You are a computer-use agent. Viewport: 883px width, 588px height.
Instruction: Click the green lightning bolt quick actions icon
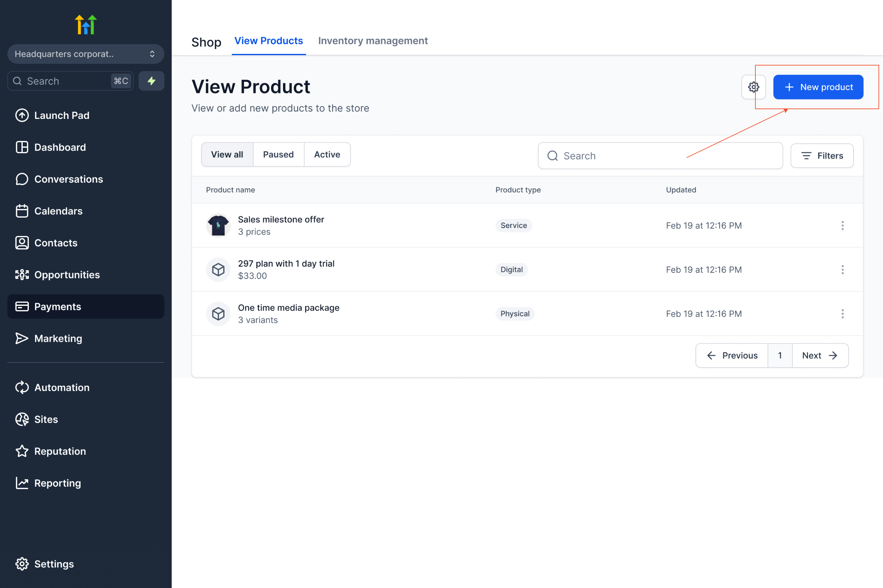[x=151, y=81]
